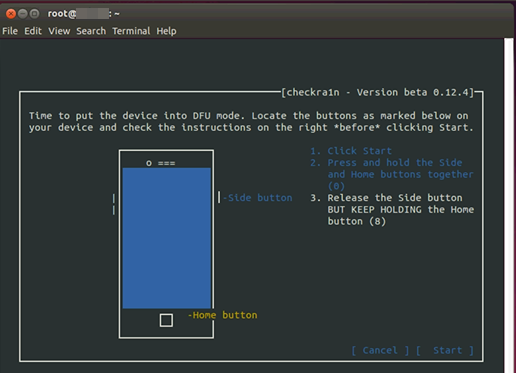Open the Help menu
Image resolution: width=516 pixels, height=373 pixels.
pos(166,31)
